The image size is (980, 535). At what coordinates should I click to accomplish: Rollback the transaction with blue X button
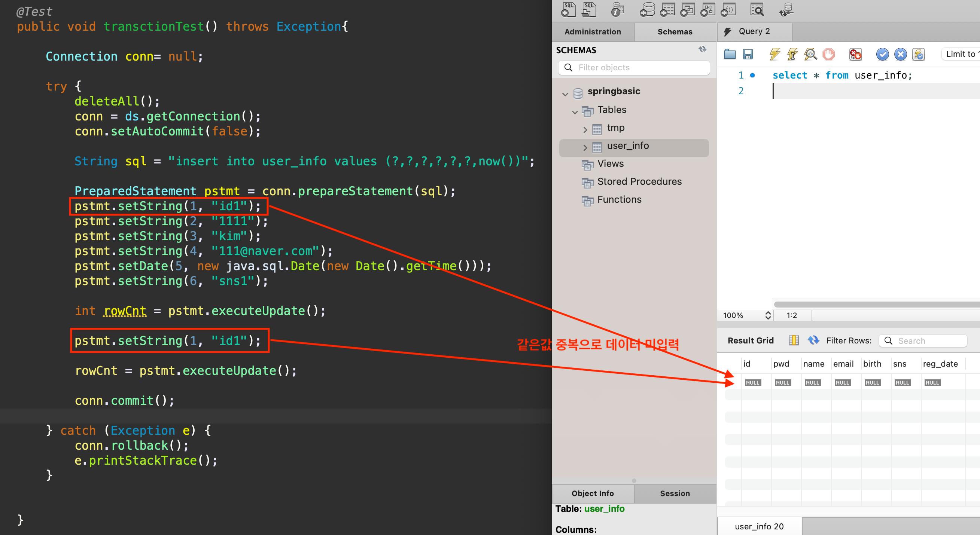[900, 54]
